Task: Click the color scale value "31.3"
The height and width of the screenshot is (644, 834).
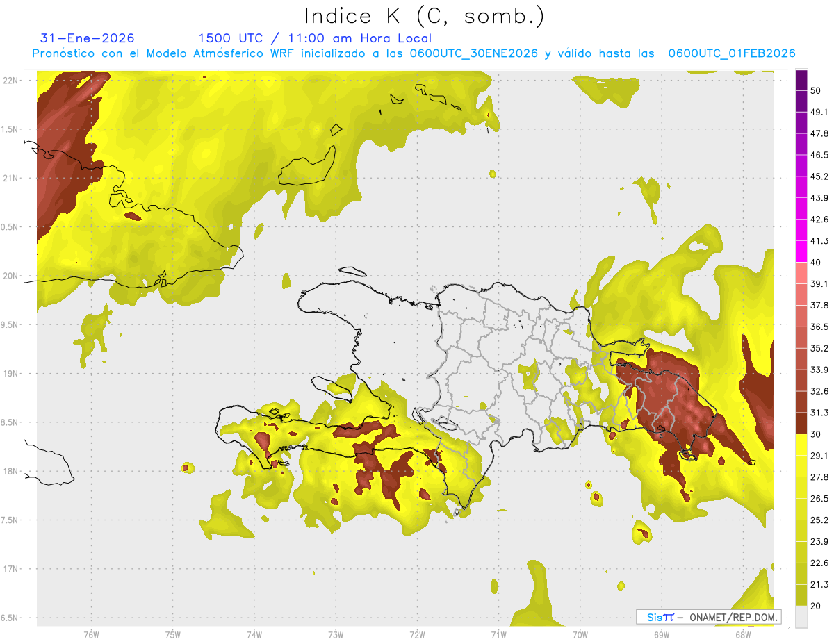Action: click(820, 413)
